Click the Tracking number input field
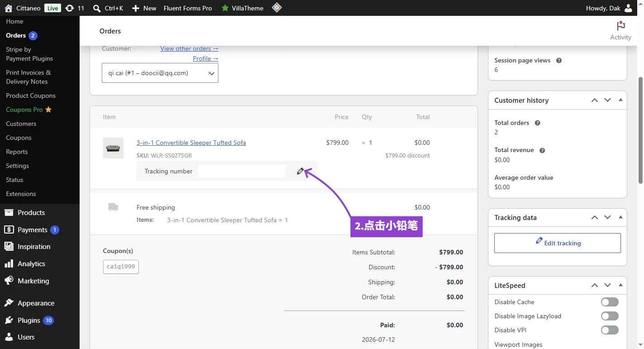 tap(241, 171)
